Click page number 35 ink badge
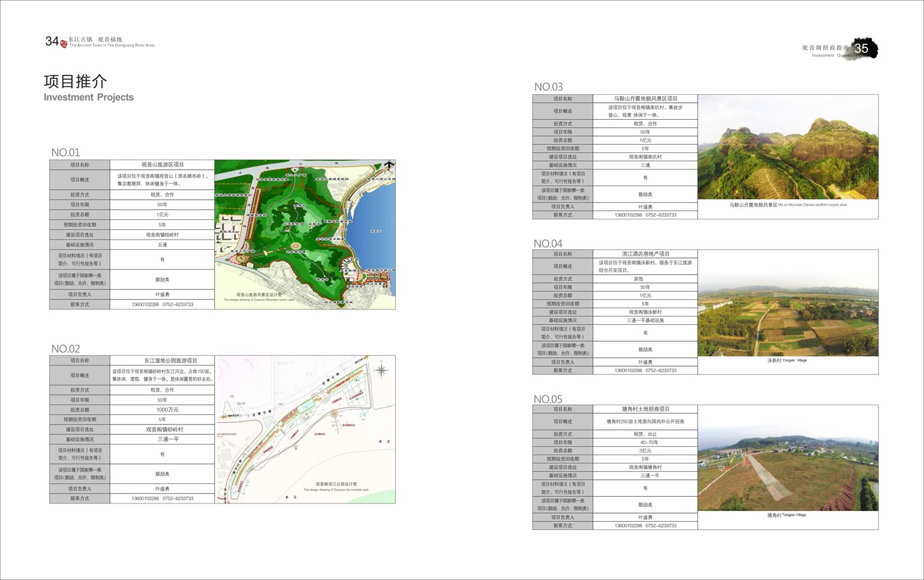924x580 pixels. coord(862,48)
